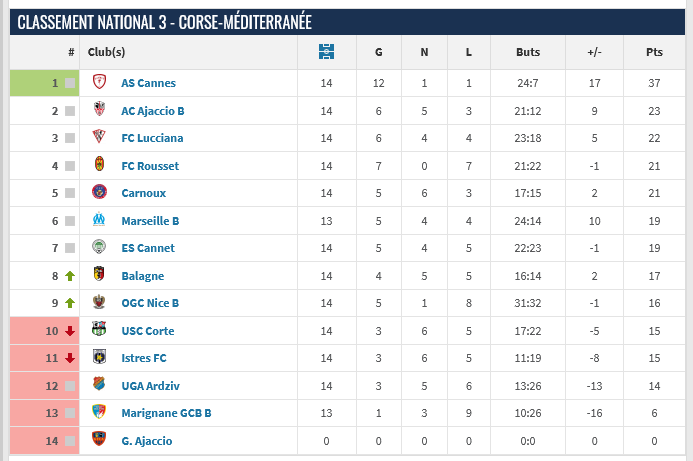This screenshot has height=461, width=693.
Task: Click the Marseille B club logo
Action: (x=99, y=220)
